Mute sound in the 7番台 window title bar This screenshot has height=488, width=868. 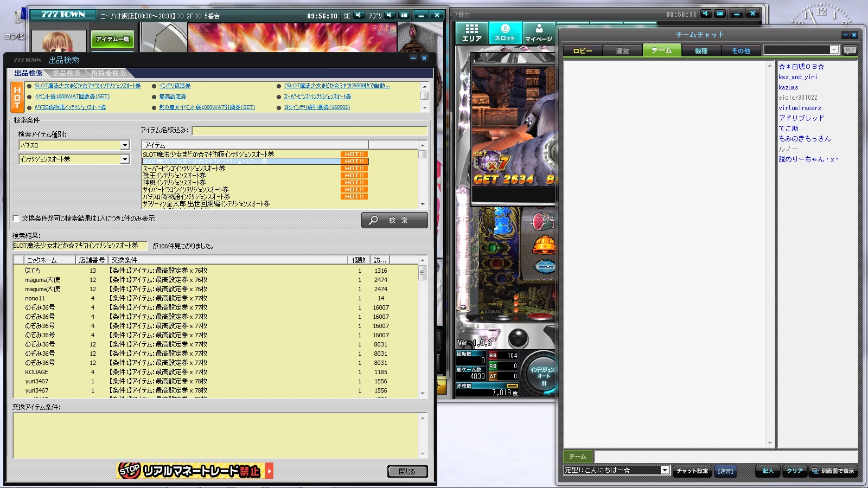(x=706, y=14)
